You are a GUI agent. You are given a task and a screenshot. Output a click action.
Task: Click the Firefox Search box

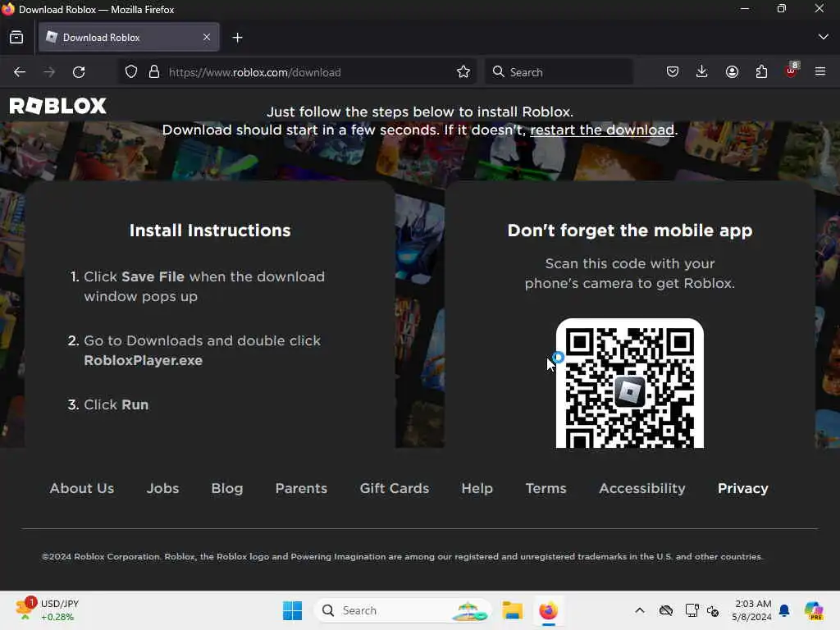coord(559,72)
